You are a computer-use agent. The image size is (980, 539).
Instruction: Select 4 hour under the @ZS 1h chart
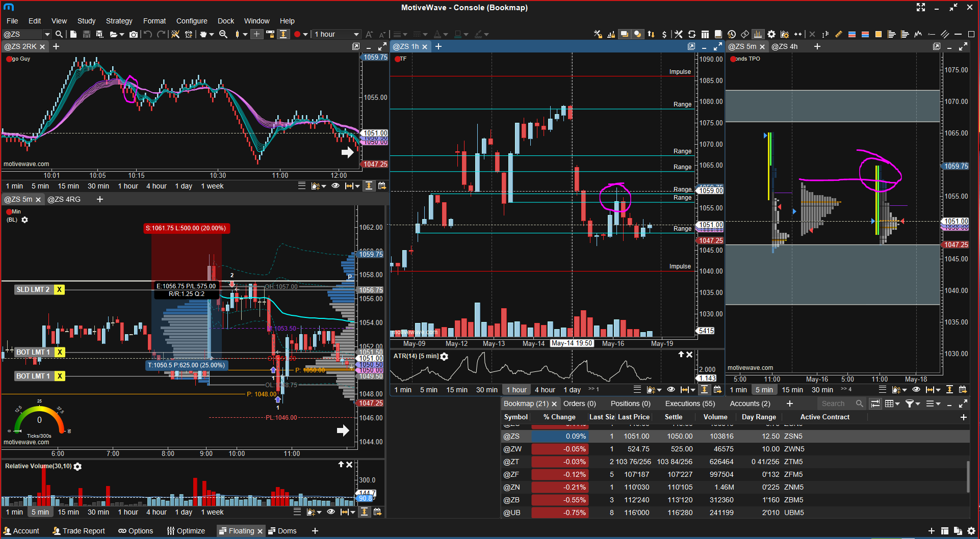545,390
